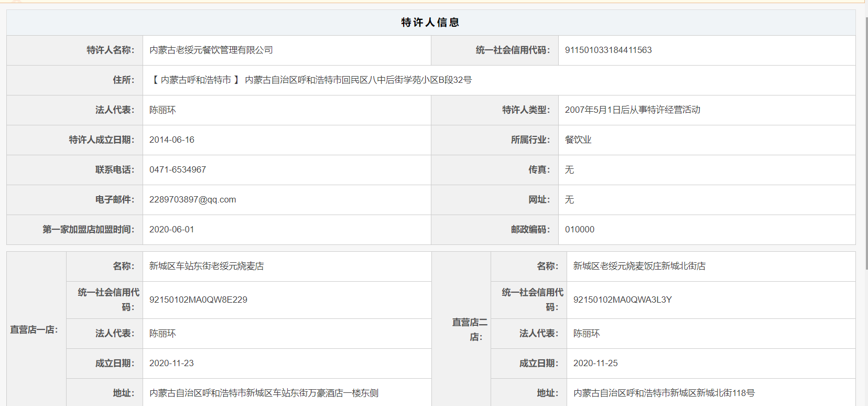
Task: Select store code 92150102MA0QWA3L3Y
Action: 622,300
